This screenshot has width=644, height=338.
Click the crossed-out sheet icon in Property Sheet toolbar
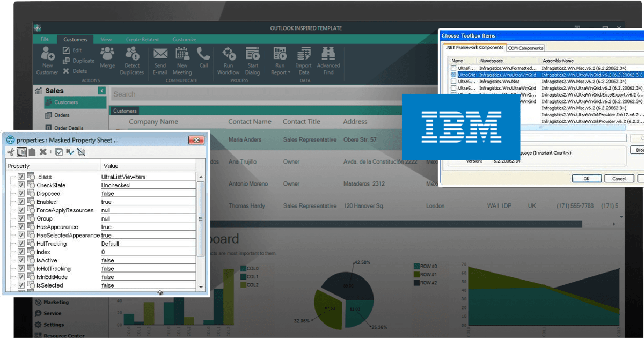81,152
